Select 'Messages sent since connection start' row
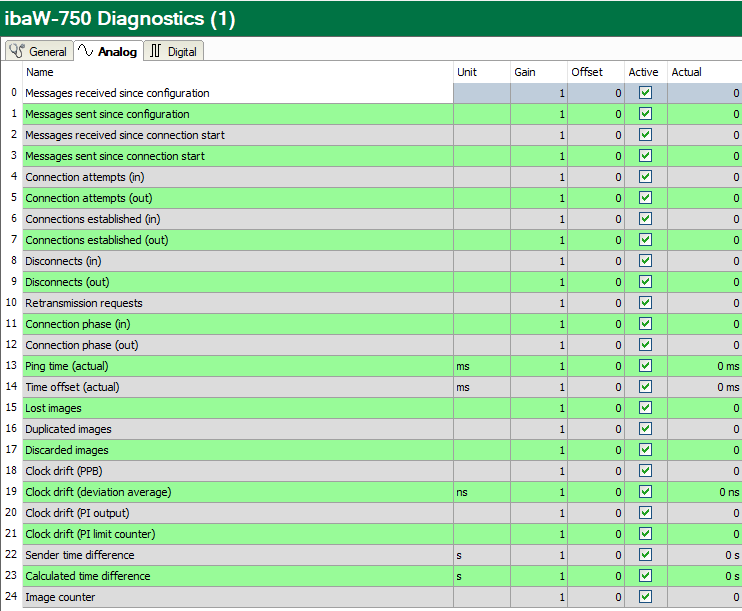Screen dimensions: 742x611 [x=382, y=156]
